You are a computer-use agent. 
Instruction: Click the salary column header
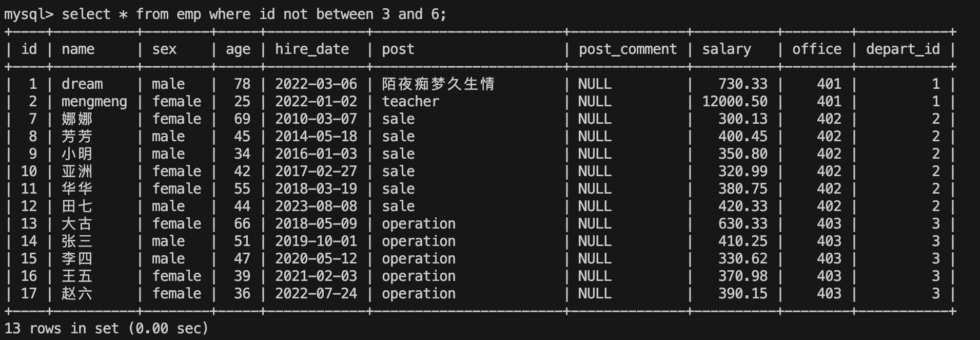[727, 49]
